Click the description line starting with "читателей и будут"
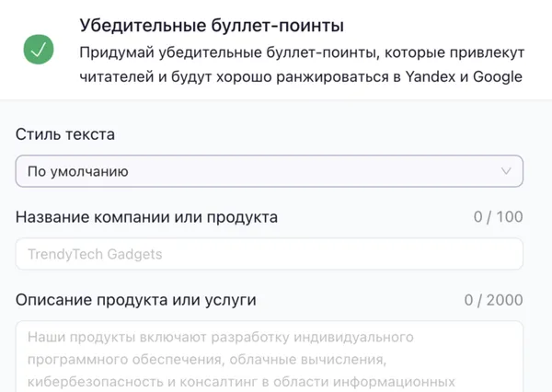Screen dimensions: 552x392 coord(301,76)
